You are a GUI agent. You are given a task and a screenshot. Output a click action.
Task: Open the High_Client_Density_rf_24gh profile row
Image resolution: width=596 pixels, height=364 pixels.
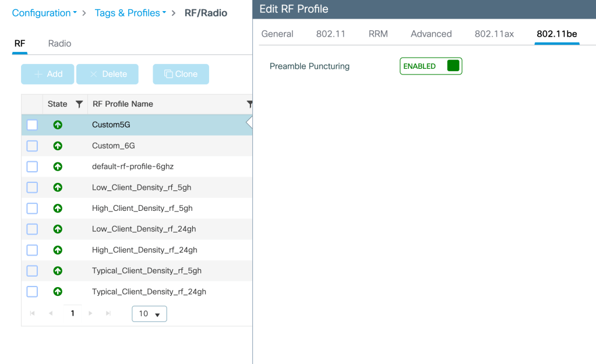144,250
